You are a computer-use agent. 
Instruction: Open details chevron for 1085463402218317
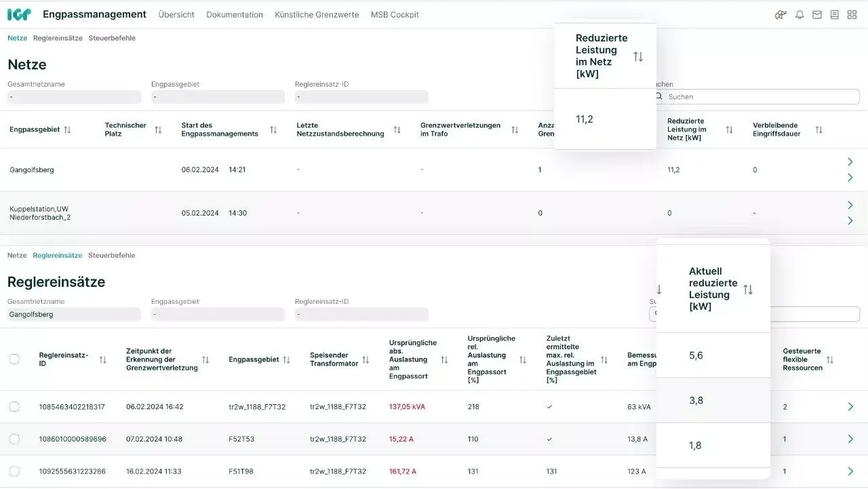coord(850,407)
